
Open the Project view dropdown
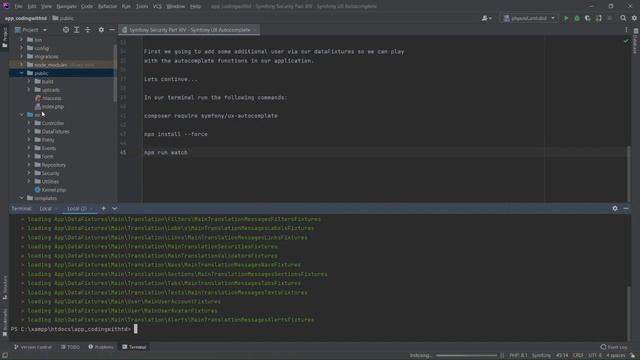(31, 30)
